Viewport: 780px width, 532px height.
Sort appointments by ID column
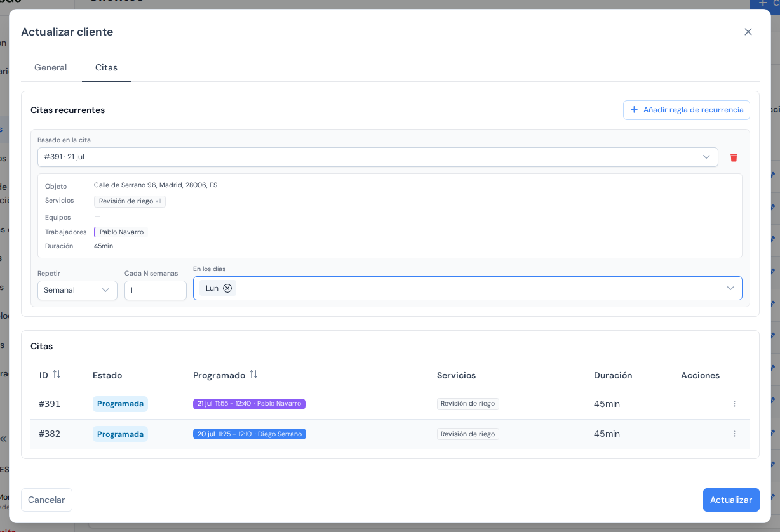pos(57,375)
